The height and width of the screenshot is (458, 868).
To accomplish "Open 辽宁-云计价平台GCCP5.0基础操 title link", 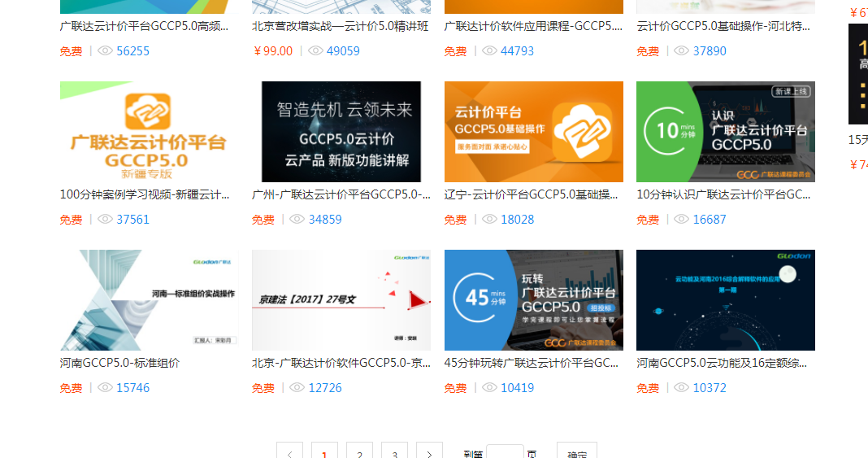I will point(531,194).
